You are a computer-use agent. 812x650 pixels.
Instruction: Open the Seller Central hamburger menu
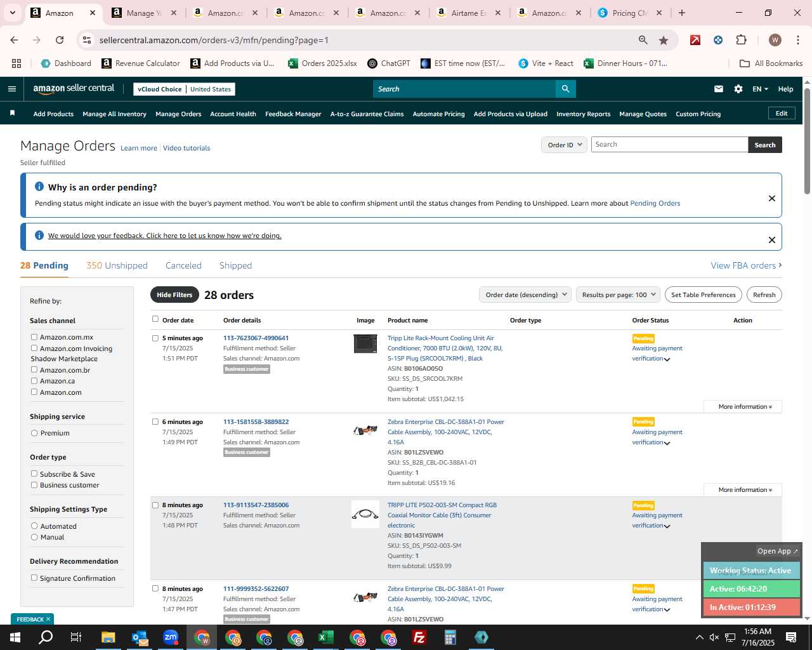tap(11, 89)
